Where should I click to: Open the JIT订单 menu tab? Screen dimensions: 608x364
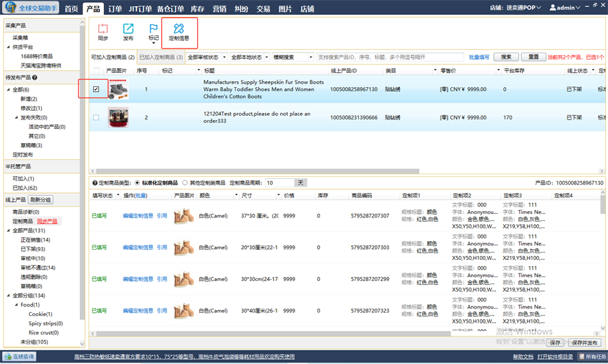point(140,9)
